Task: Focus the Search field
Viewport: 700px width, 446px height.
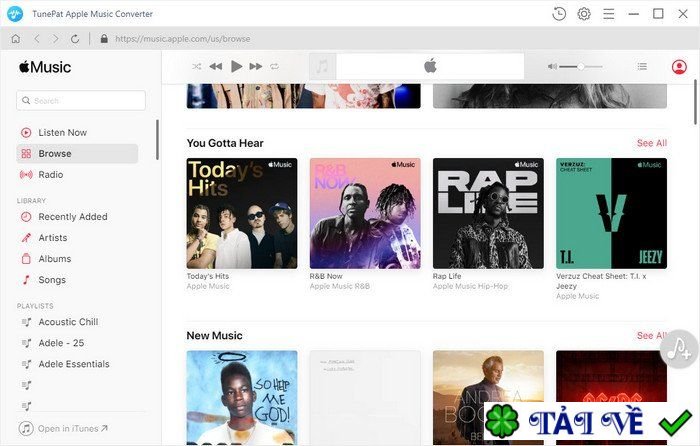Action: click(x=81, y=100)
